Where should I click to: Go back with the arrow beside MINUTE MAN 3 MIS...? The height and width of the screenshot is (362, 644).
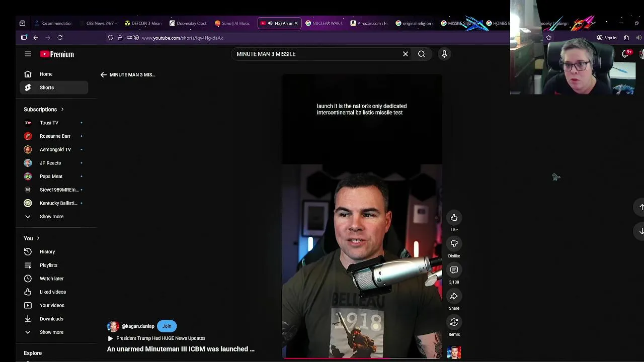[x=103, y=74]
